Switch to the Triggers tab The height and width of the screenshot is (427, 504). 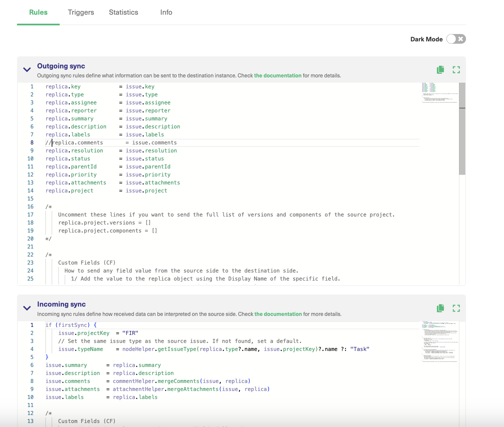[x=81, y=12]
